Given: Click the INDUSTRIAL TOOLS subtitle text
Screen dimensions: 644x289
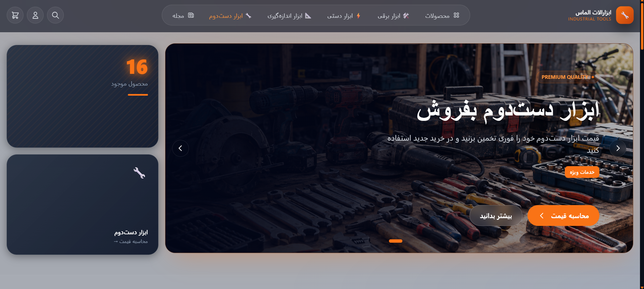Looking at the screenshot, I should 590,19.
